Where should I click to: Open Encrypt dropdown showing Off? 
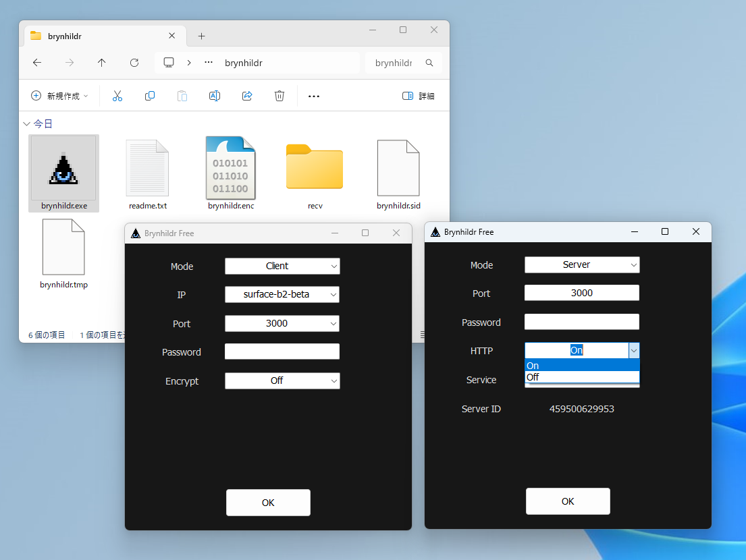pos(282,381)
